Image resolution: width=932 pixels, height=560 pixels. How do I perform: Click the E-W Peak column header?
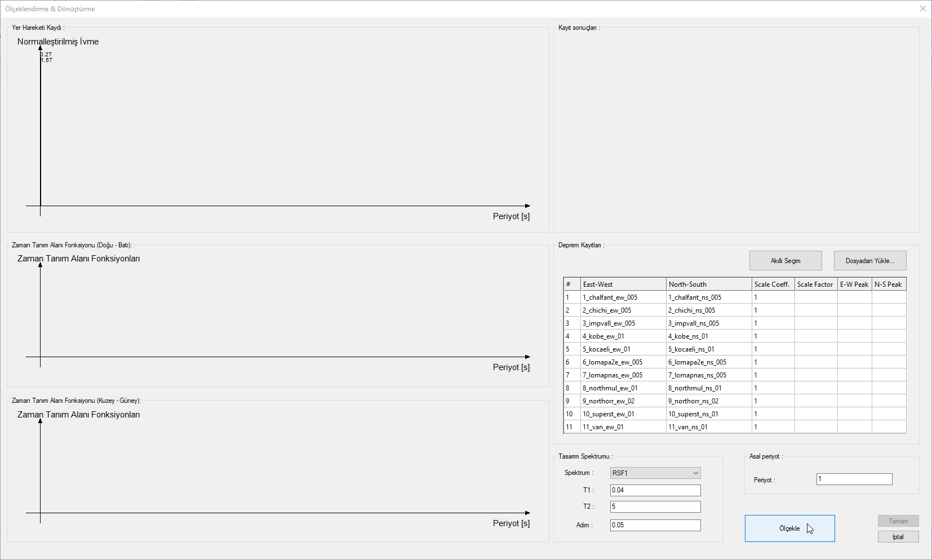(854, 285)
